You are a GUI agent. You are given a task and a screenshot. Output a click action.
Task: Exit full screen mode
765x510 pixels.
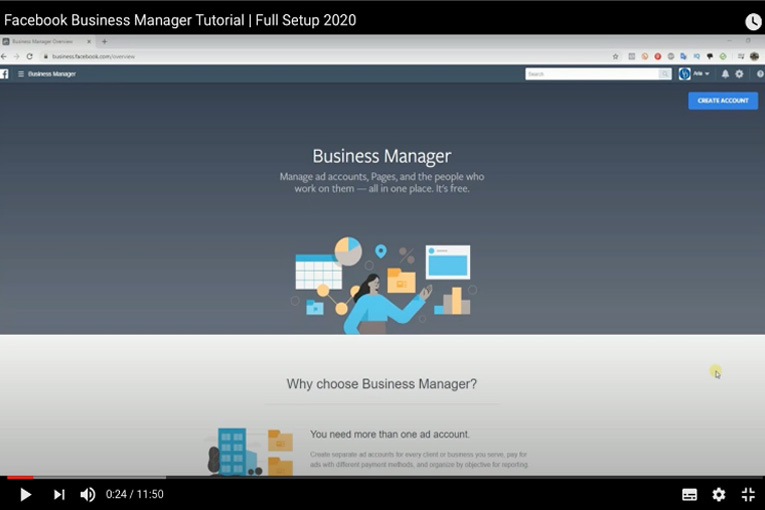tap(748, 494)
